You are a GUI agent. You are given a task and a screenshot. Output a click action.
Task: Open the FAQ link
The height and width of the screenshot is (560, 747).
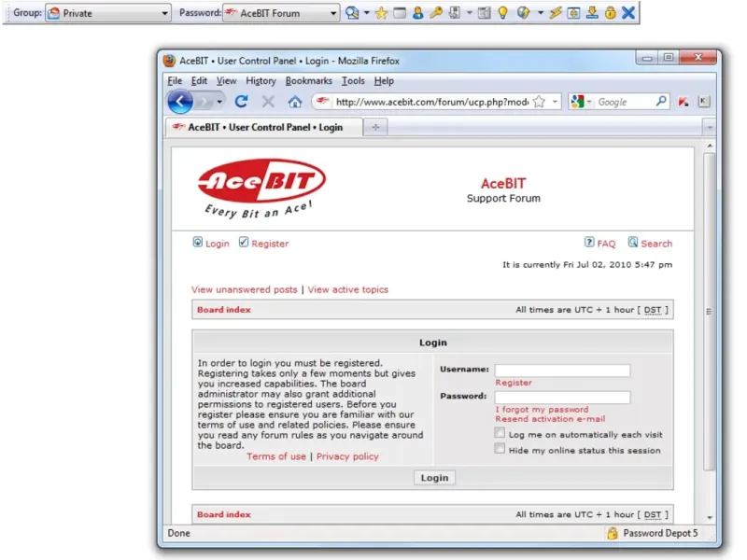606,244
